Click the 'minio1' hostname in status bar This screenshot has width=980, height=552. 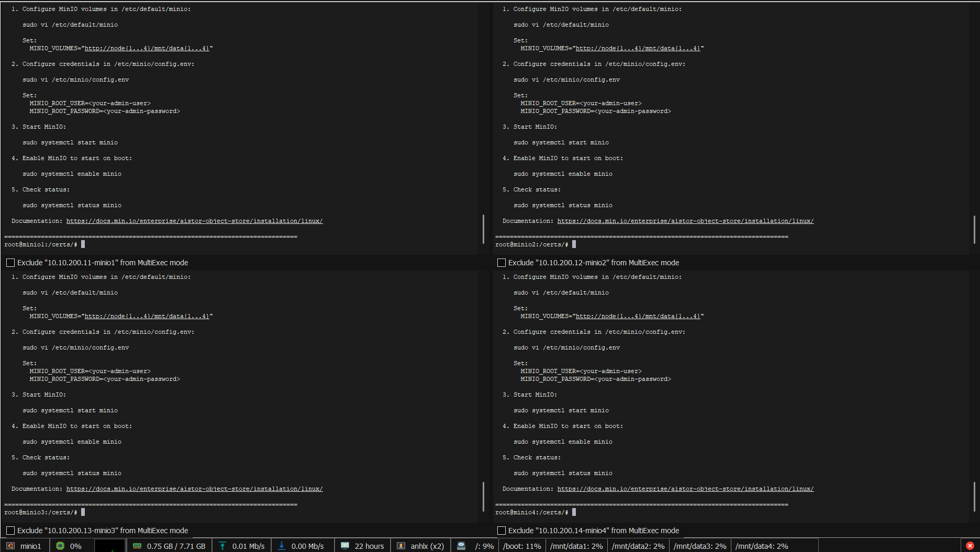pos(30,546)
